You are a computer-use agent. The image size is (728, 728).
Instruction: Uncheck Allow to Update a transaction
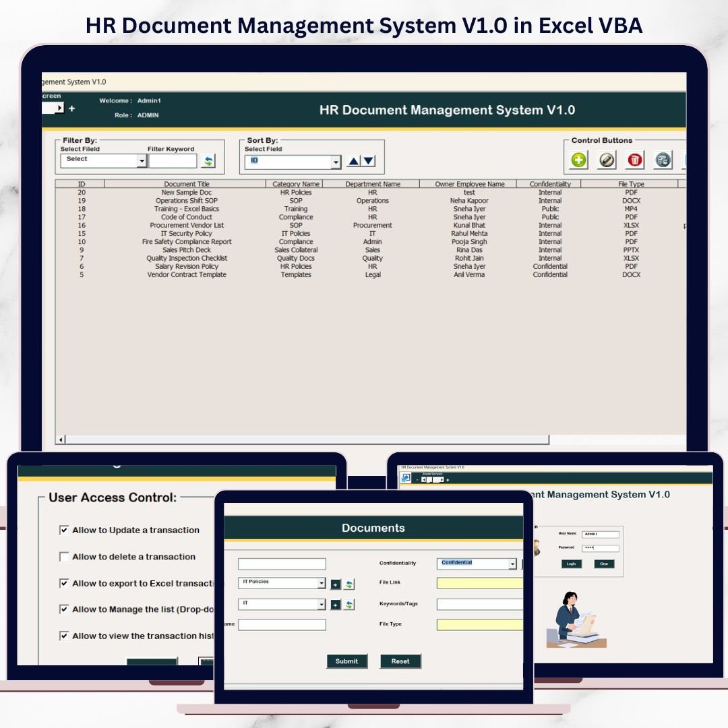tap(65, 530)
